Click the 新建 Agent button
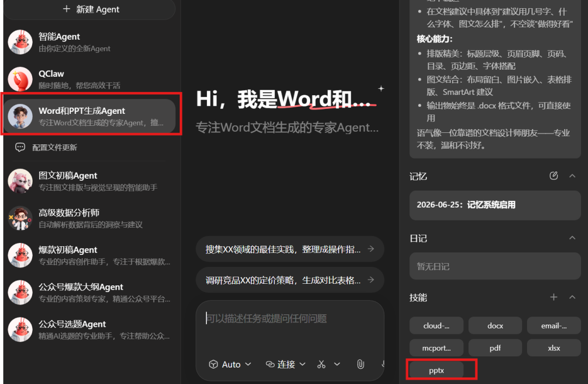This screenshot has height=384, width=588. pyautogui.click(x=90, y=9)
